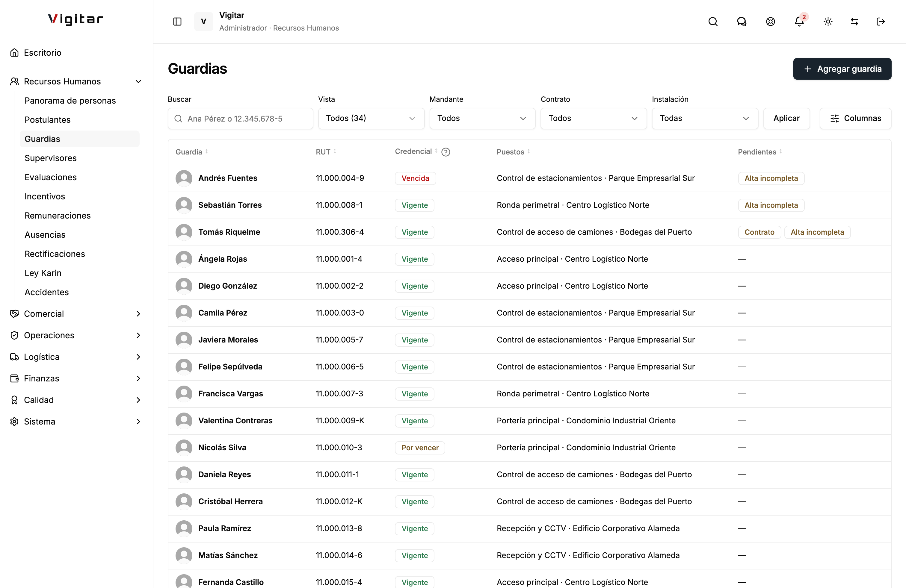
Task: Open Postulantes page
Action: 80,120
